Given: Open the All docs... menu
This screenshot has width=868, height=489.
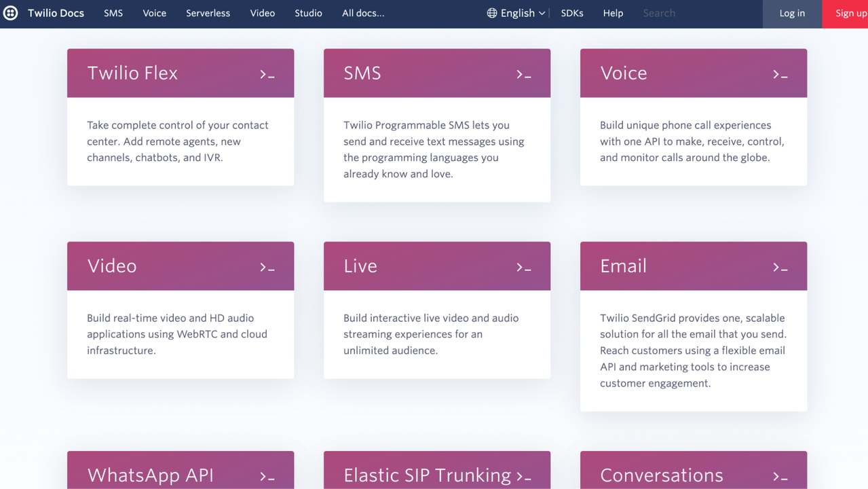Looking at the screenshot, I should click(x=363, y=13).
